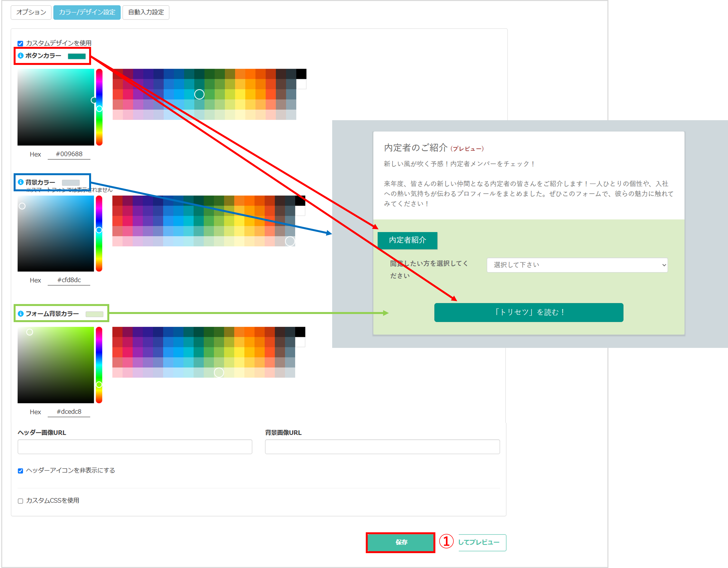
Task: Click the 内定者のご紹介 heading text
Action: click(x=416, y=148)
